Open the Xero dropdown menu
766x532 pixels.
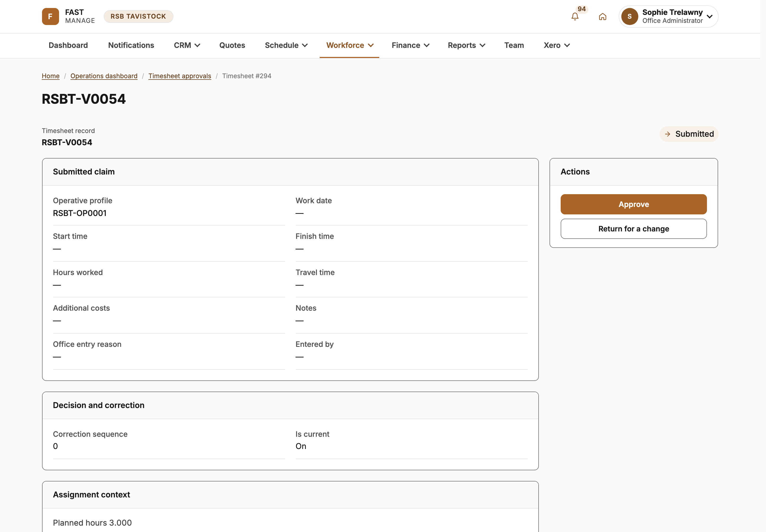556,45
